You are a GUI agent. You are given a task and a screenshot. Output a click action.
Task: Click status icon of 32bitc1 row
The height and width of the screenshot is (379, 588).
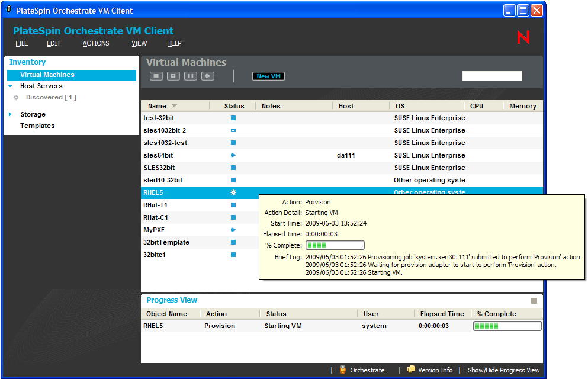(x=233, y=255)
